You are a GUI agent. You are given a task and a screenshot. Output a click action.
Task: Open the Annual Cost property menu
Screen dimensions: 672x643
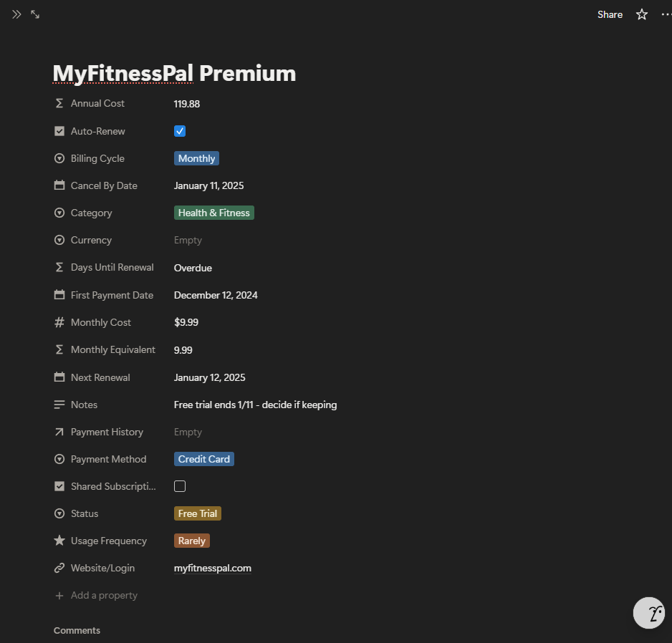(97, 103)
